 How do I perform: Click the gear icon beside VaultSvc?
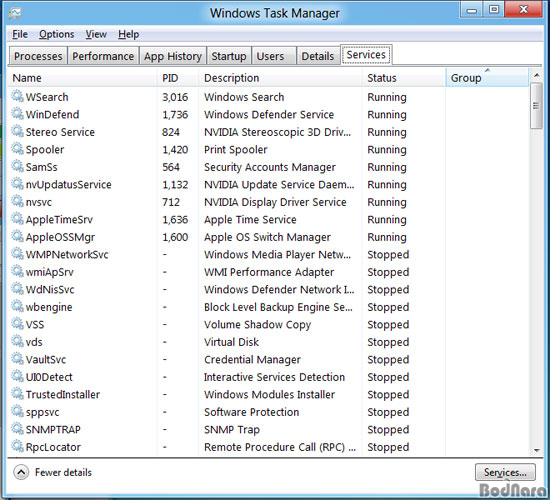click(17, 359)
